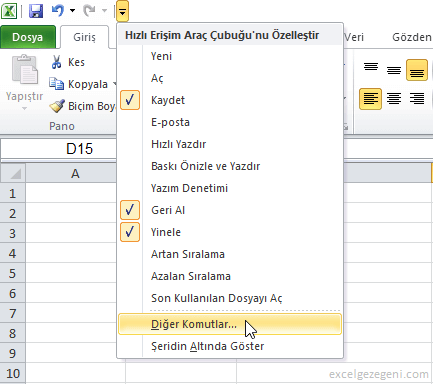The height and width of the screenshot is (384, 433).
Task: Enable Baskı Önizle ve Yazdır
Action: tap(230, 166)
